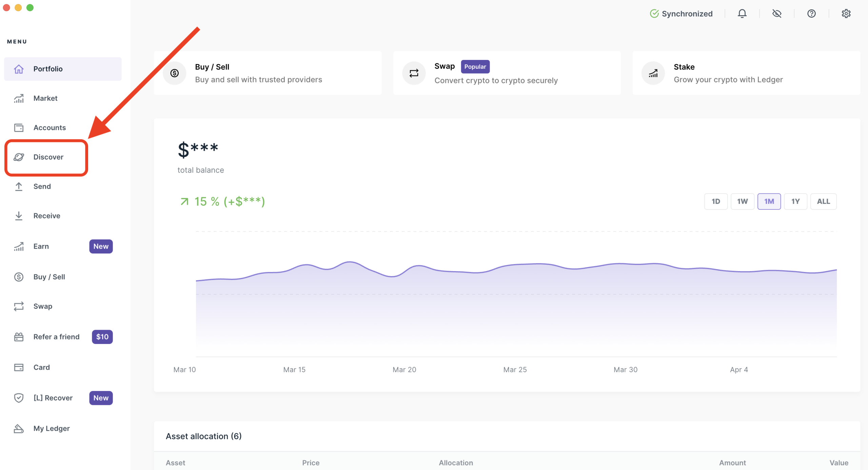The width and height of the screenshot is (868, 470).
Task: Open the Stake card
Action: pos(746,73)
